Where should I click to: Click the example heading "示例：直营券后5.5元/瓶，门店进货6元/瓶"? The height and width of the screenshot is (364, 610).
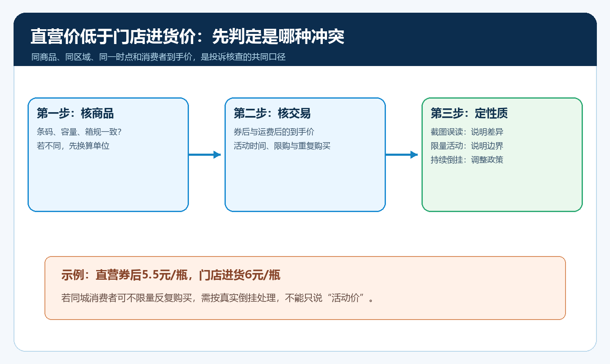pyautogui.click(x=171, y=275)
